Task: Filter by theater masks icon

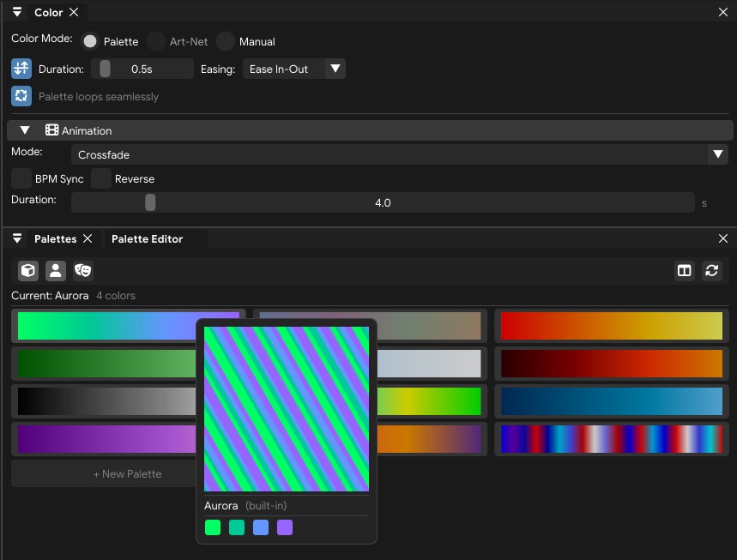Action: click(x=82, y=271)
